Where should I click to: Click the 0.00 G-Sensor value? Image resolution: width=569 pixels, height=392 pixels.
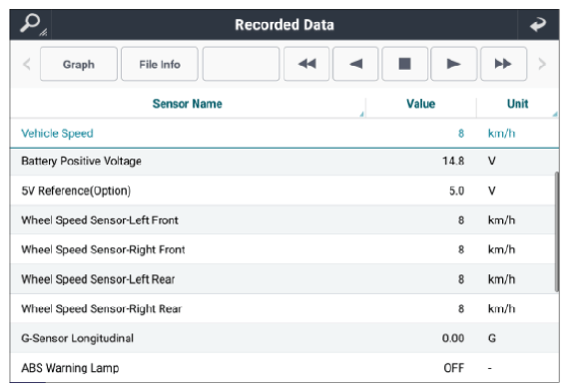(x=453, y=338)
